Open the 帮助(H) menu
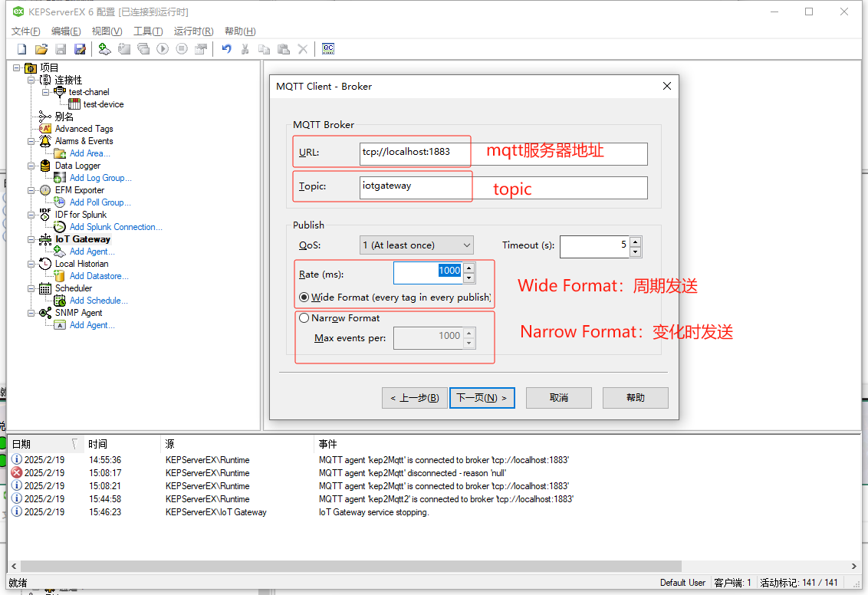 tap(240, 31)
